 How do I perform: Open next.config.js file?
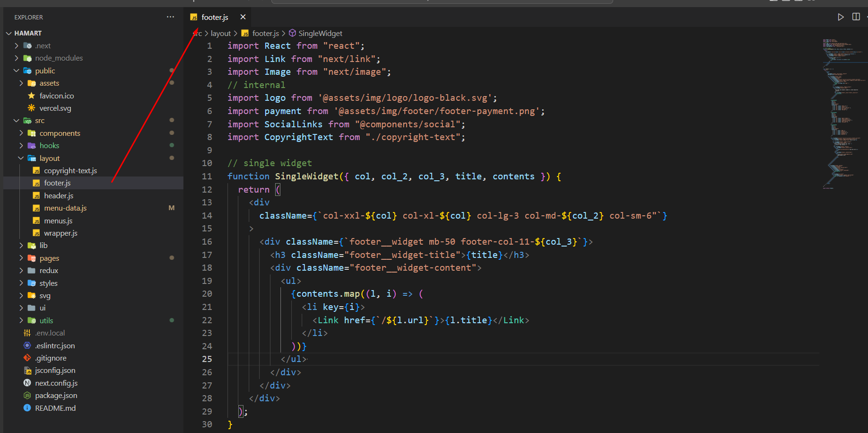(56, 383)
